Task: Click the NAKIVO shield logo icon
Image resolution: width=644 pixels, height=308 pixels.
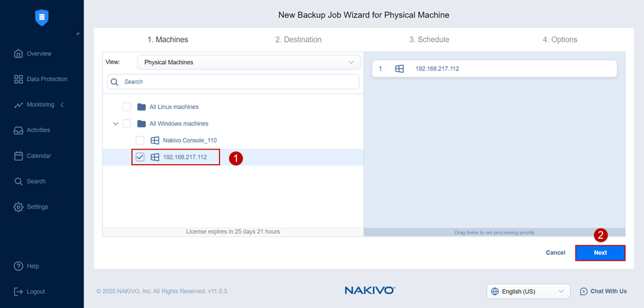Action: click(x=42, y=18)
